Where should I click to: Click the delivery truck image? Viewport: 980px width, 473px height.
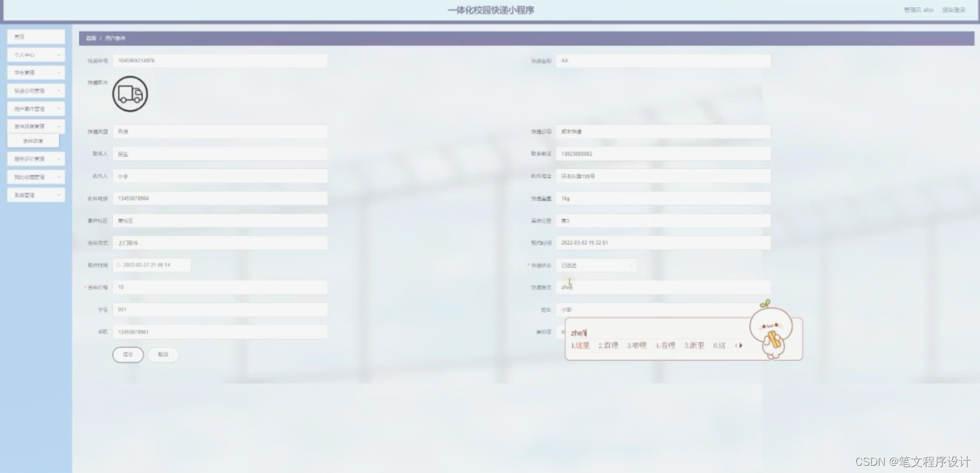coord(130,94)
